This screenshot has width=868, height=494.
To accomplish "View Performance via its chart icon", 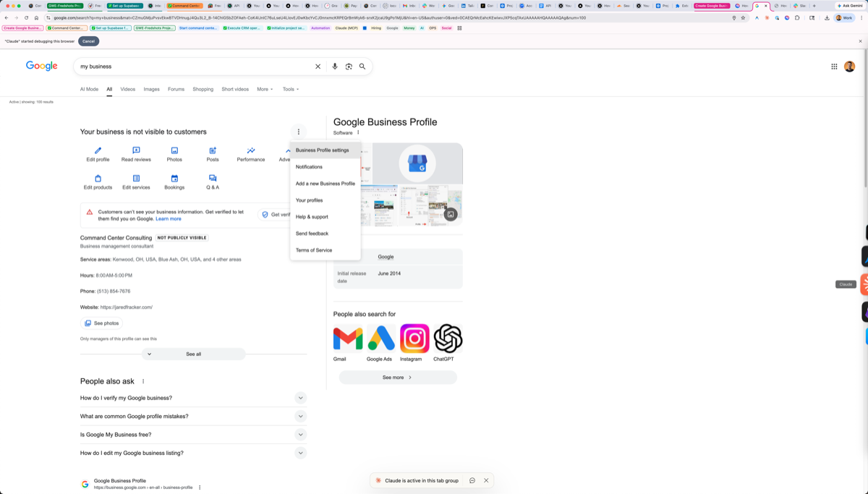I will 250,151.
